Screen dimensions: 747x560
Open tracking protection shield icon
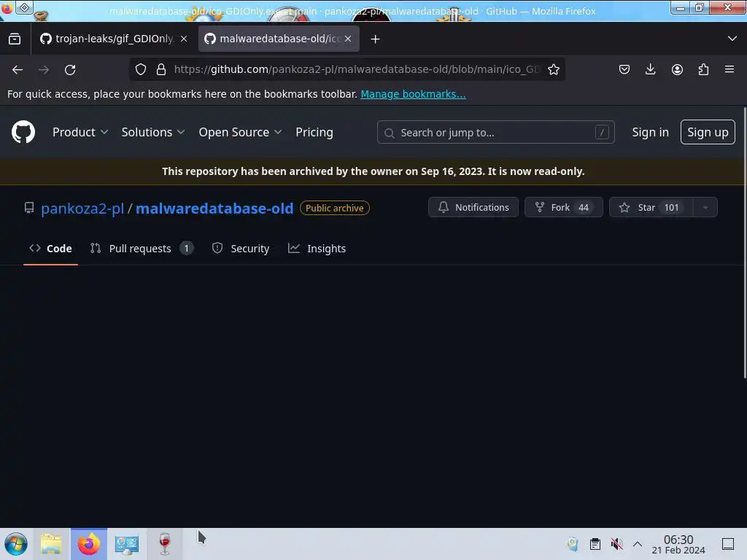141,69
